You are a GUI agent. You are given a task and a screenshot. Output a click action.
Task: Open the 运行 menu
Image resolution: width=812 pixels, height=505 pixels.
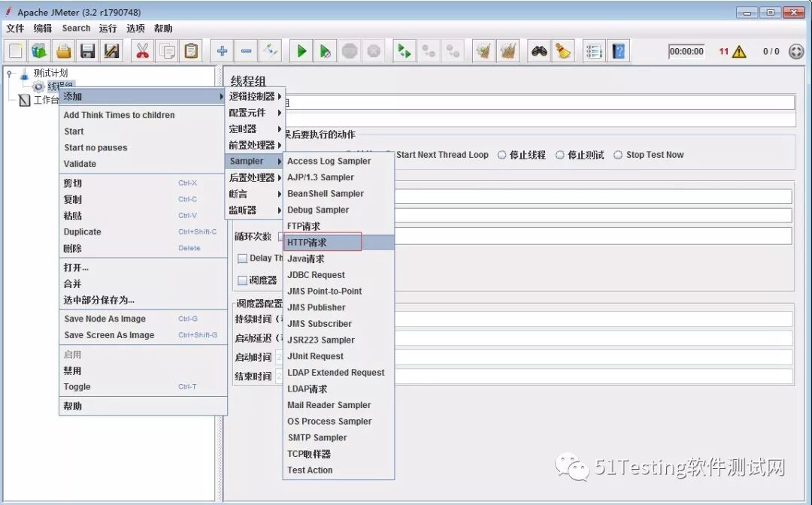108,29
